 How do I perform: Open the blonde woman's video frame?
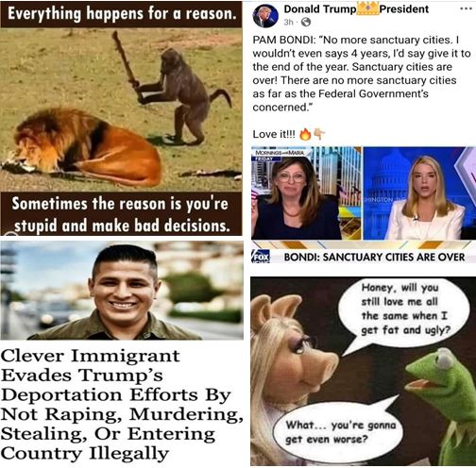[419, 193]
